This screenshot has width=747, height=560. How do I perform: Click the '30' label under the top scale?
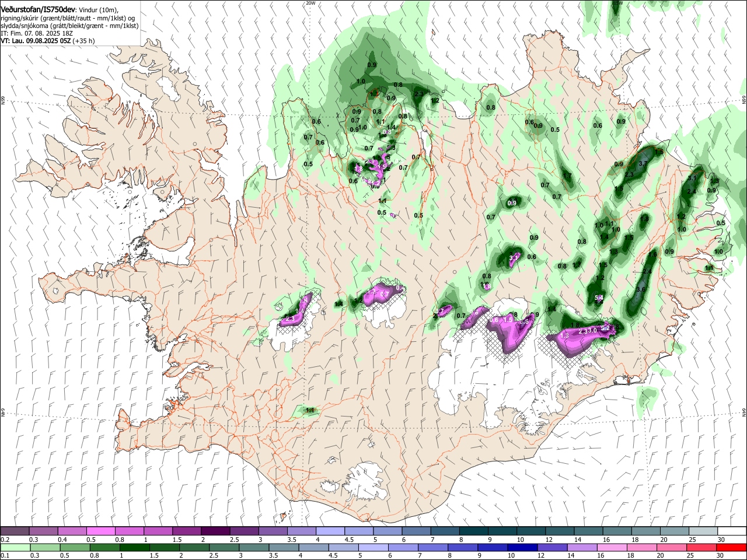pos(721,540)
